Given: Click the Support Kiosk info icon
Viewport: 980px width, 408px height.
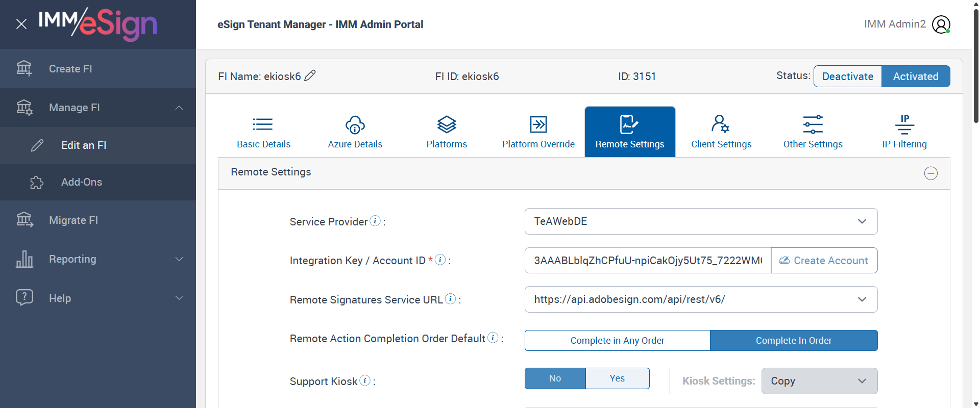Looking at the screenshot, I should 365,380.
